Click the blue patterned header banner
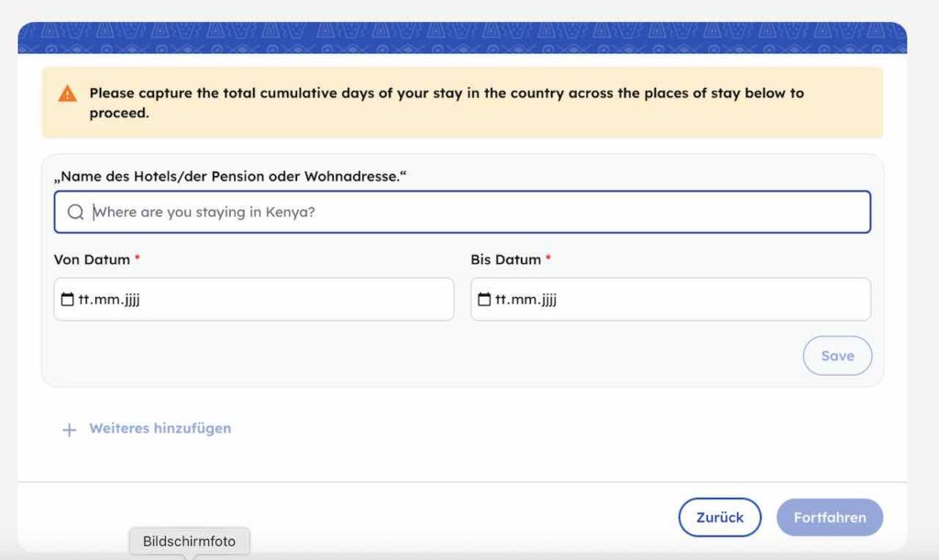The image size is (939, 560). (x=462, y=38)
